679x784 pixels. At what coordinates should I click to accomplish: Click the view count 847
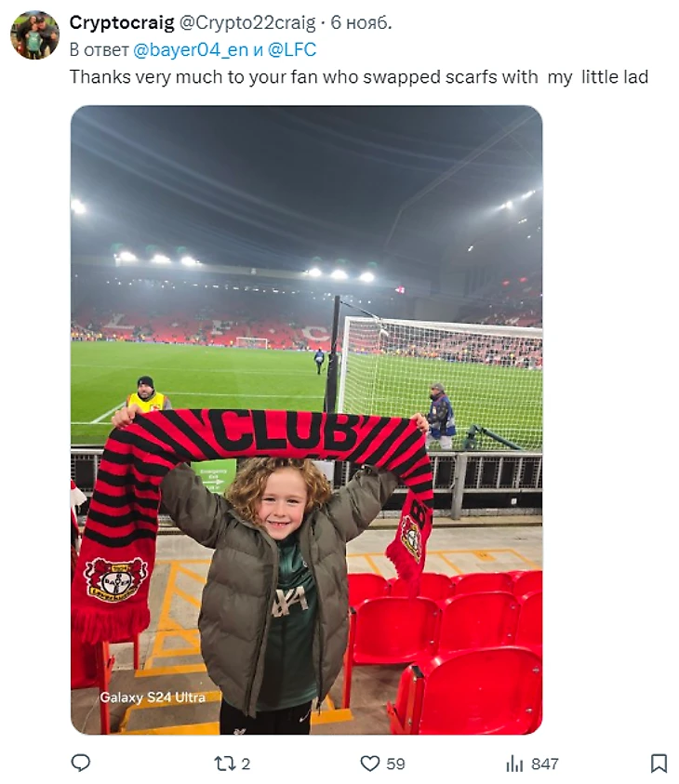544,764
